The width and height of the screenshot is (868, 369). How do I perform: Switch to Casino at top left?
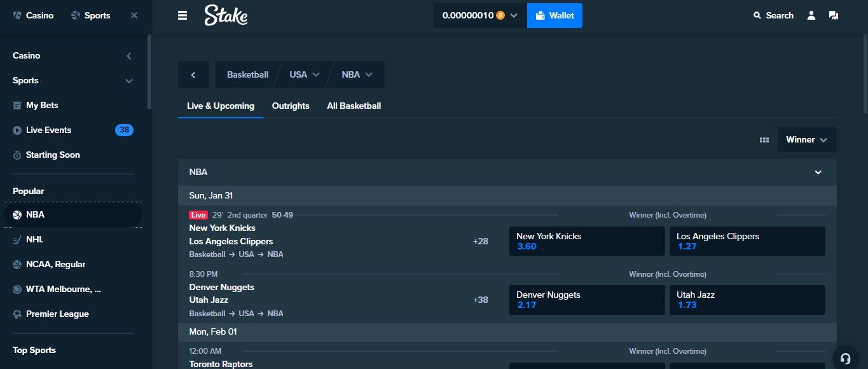(x=33, y=15)
